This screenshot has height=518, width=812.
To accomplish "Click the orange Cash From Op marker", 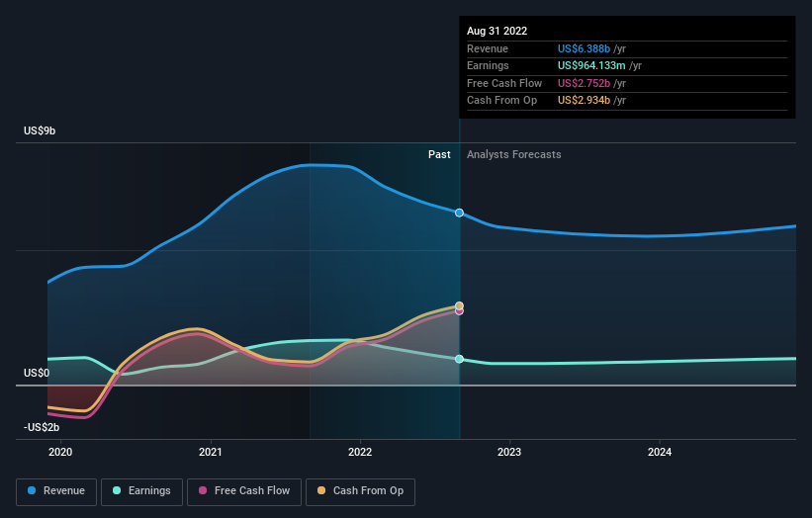I will tap(459, 305).
